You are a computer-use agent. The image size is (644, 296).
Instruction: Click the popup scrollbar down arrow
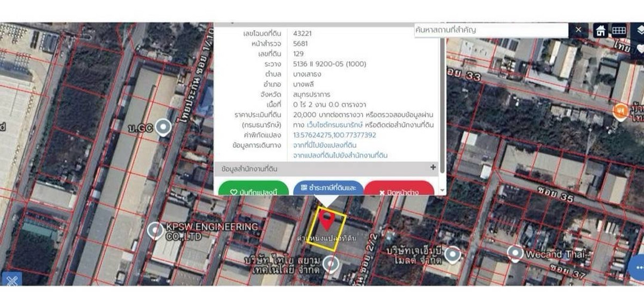click(443, 190)
